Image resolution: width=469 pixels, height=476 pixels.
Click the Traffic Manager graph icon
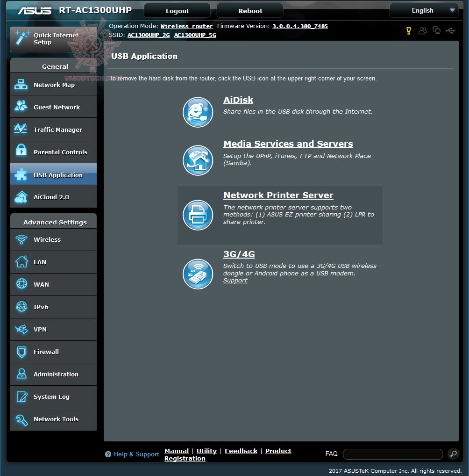coord(21,129)
